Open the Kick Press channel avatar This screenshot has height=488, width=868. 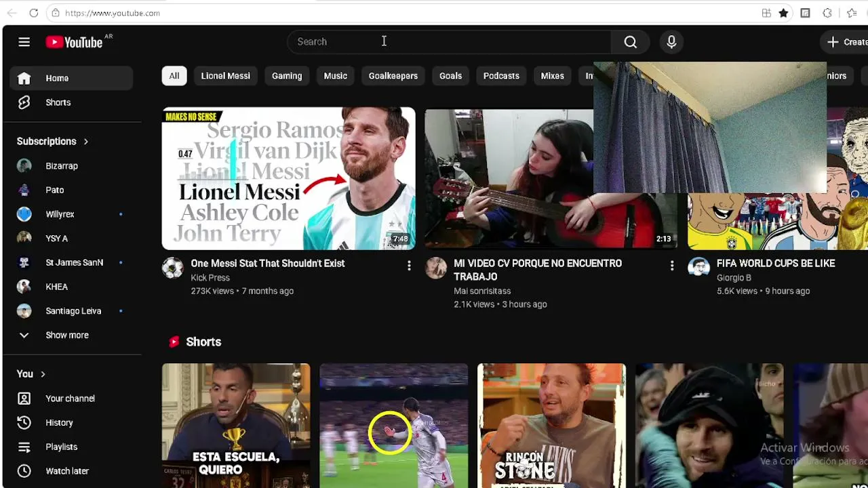[x=173, y=268]
